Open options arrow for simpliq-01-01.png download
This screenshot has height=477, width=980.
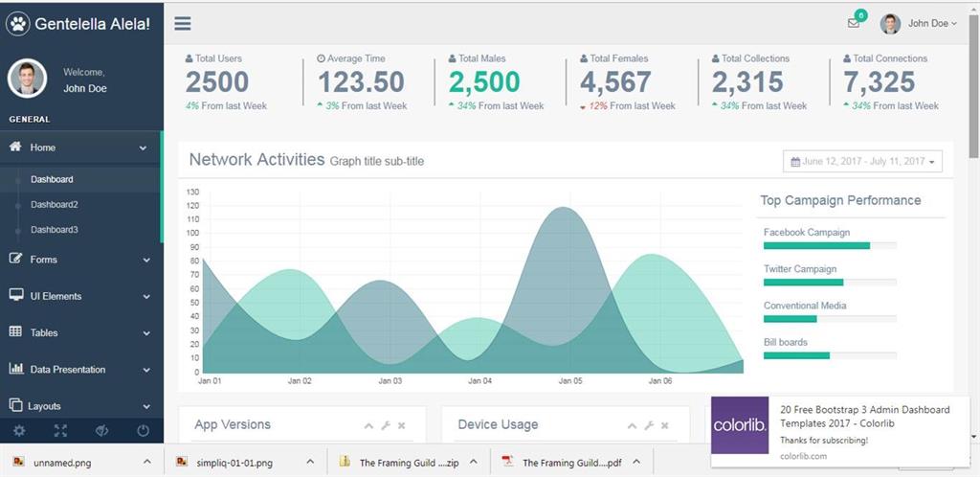310,462
